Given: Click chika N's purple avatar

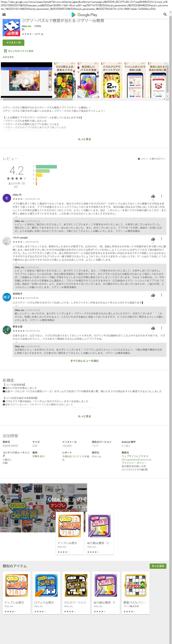Looking at the screenshot, I should [x=7, y=198].
